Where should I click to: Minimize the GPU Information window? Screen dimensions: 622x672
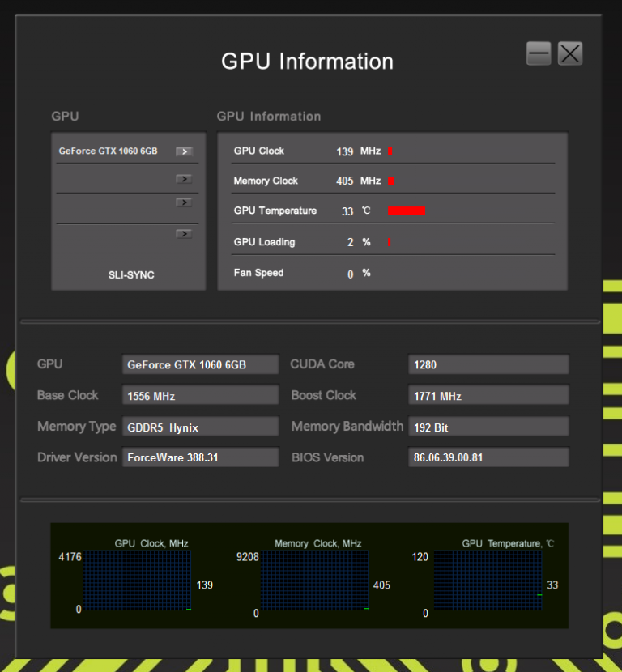coord(539,54)
